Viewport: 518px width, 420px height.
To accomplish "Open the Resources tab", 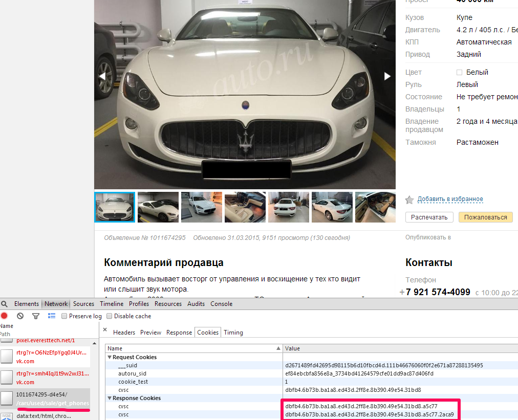I will click(x=168, y=304).
